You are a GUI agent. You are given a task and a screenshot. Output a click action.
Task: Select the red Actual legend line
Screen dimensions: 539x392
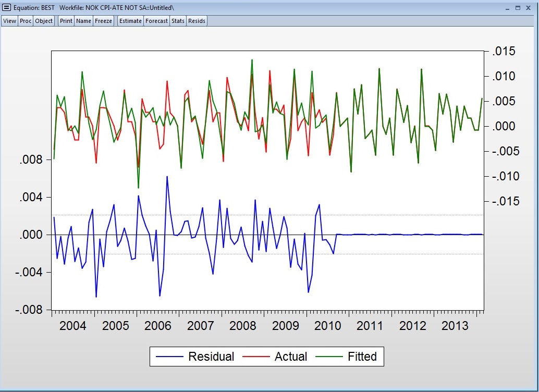(x=256, y=357)
